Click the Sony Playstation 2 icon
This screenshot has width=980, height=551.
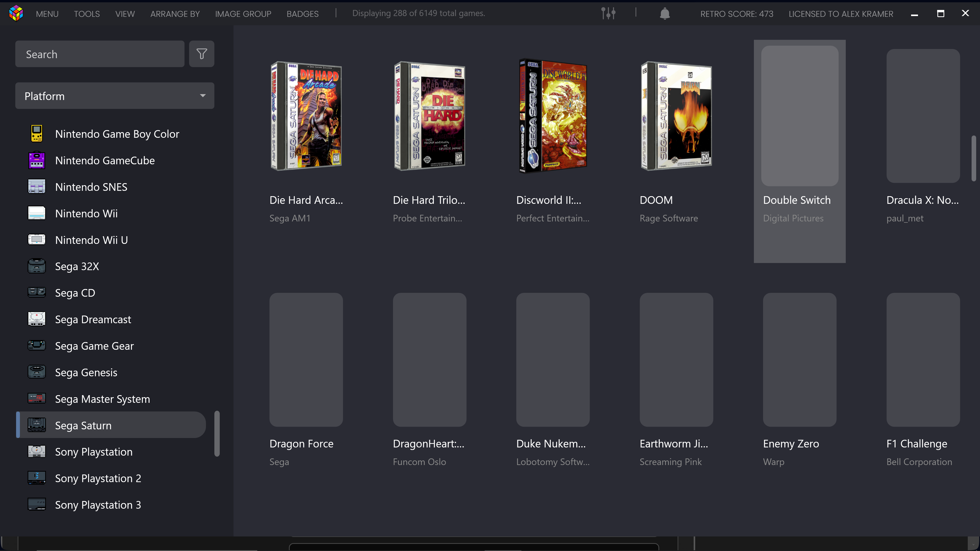[37, 478]
